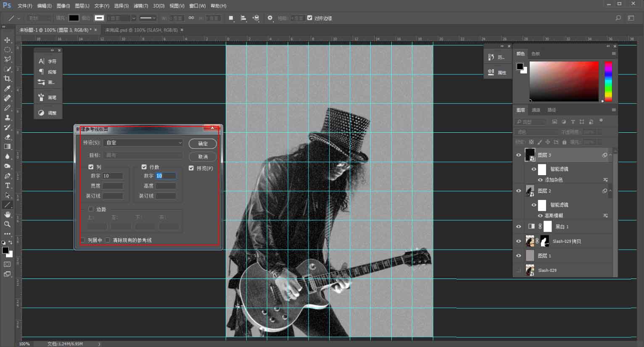
Task: Select the Pencil tool
Action: point(7,108)
